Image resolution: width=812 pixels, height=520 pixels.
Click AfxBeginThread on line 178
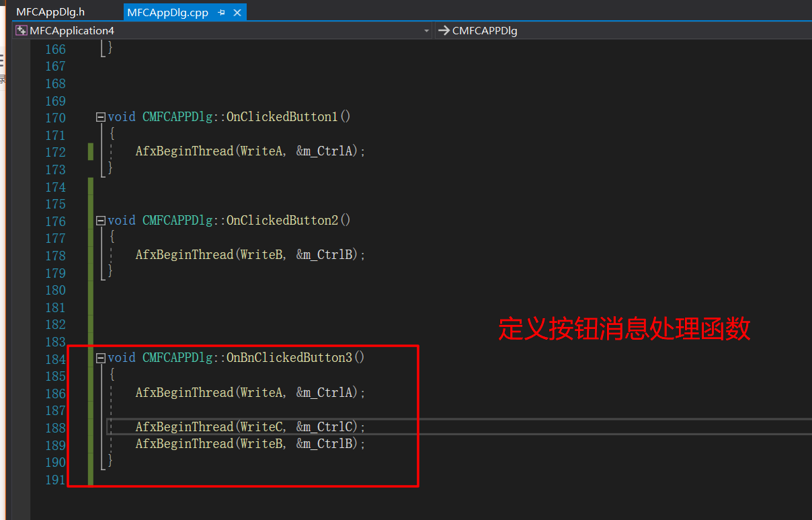point(184,255)
